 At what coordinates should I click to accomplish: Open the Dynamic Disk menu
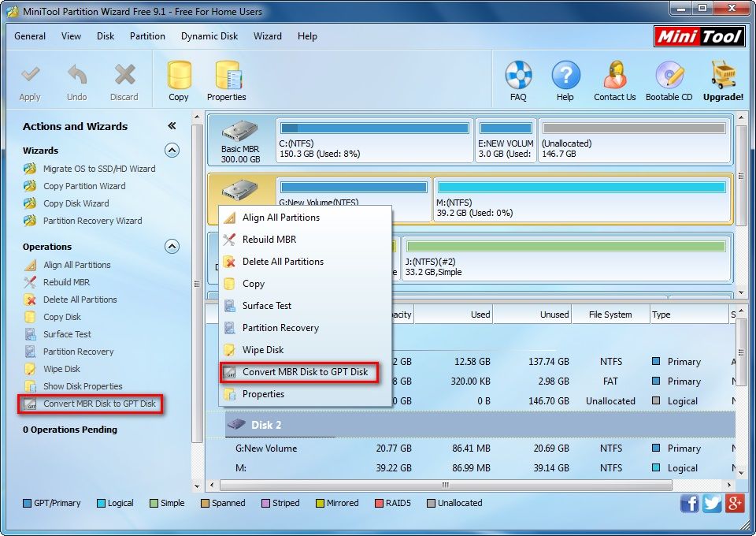pyautogui.click(x=209, y=36)
